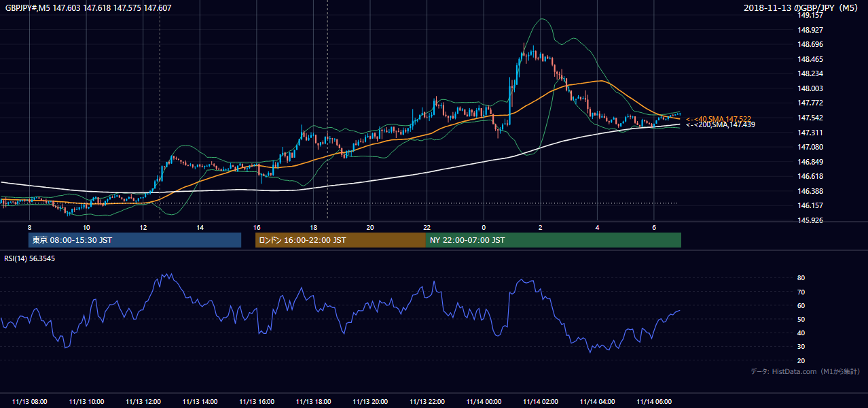Click the 11/13 10:00 bottom time label
The width and height of the screenshot is (868, 408).
87,402
